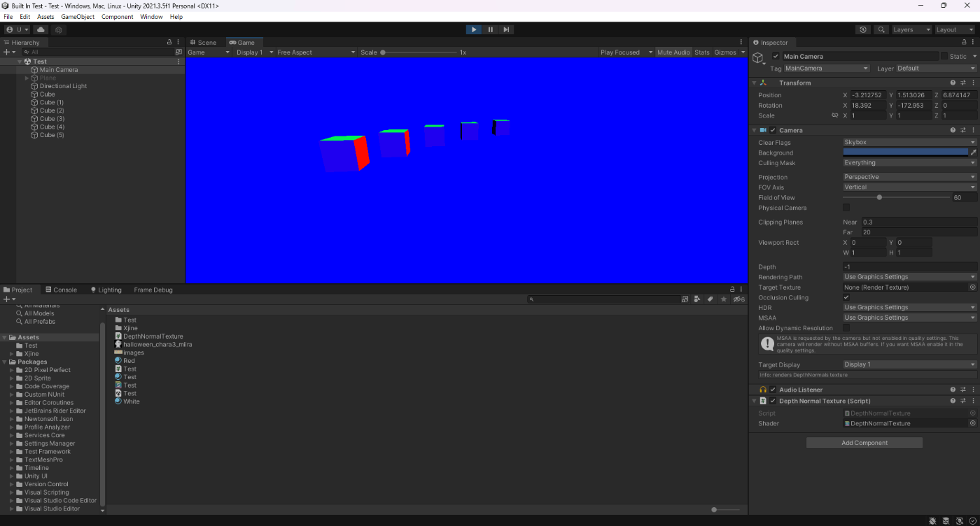The height and width of the screenshot is (526, 980).
Task: Toggle the Stats button in Game view
Action: [x=702, y=52]
